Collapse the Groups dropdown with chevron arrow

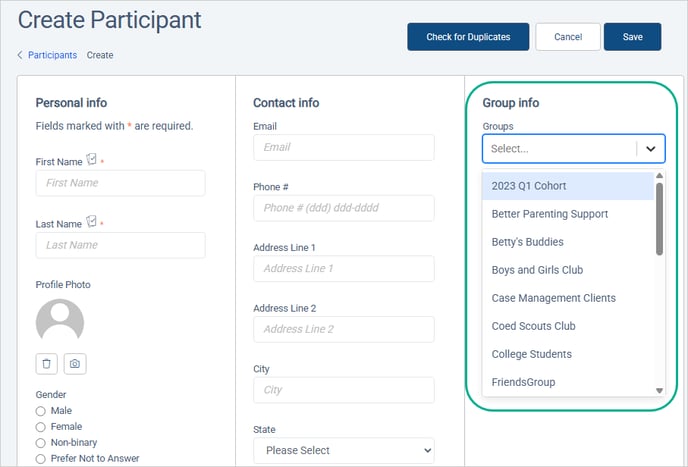pyautogui.click(x=651, y=149)
